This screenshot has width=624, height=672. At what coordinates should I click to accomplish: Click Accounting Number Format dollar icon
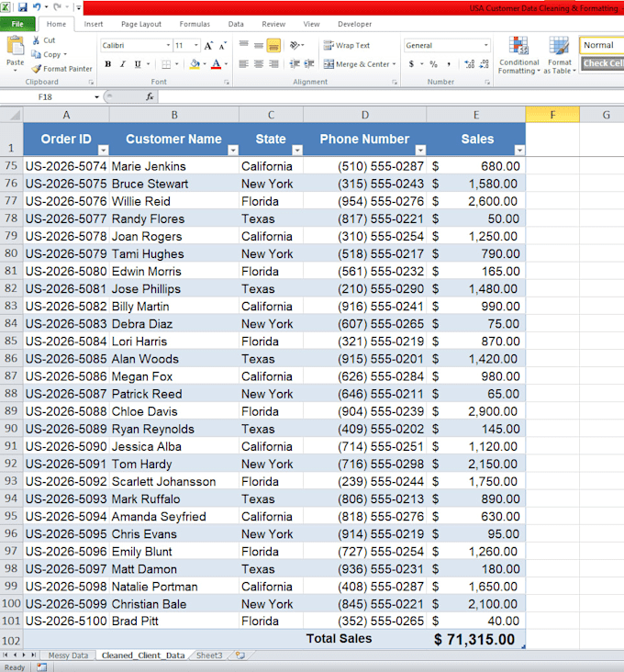(411, 64)
